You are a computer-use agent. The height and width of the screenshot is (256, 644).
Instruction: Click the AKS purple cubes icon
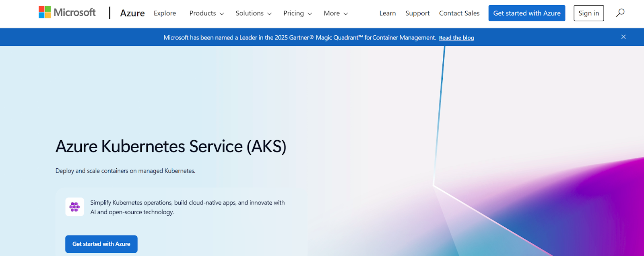(75, 207)
